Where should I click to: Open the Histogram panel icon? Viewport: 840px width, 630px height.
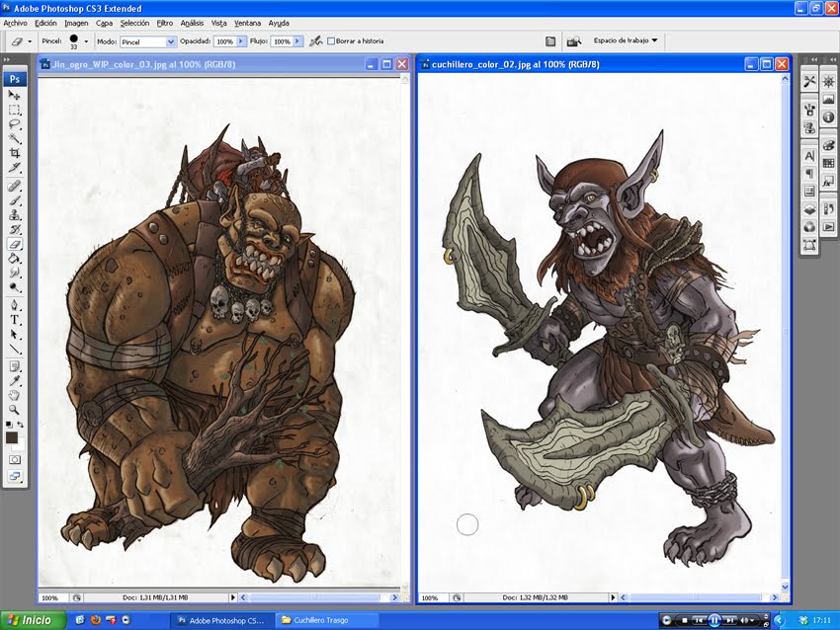click(829, 99)
